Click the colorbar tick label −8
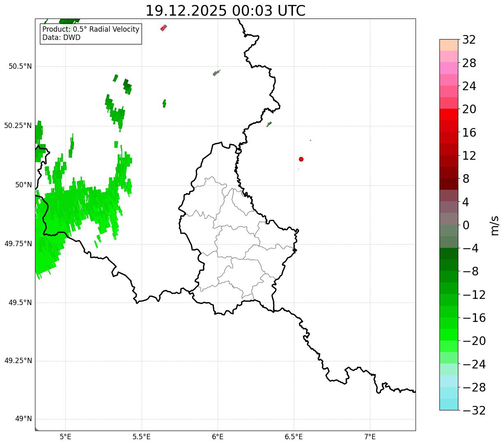 [x=470, y=272]
